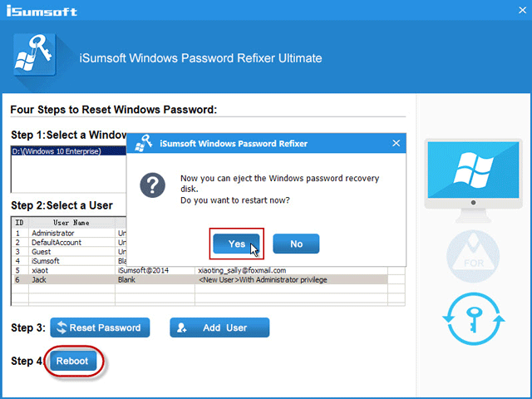
Task: Click the Add User button
Action: 219,328
